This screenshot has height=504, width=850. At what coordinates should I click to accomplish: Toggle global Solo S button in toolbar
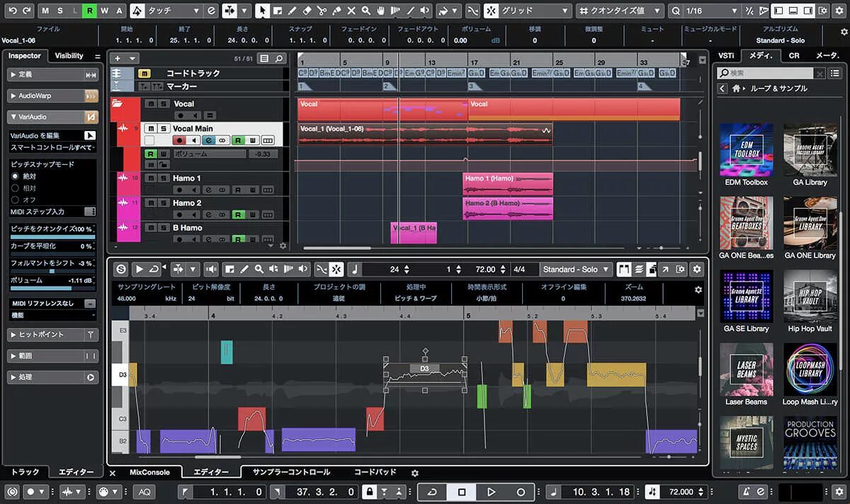[60, 11]
